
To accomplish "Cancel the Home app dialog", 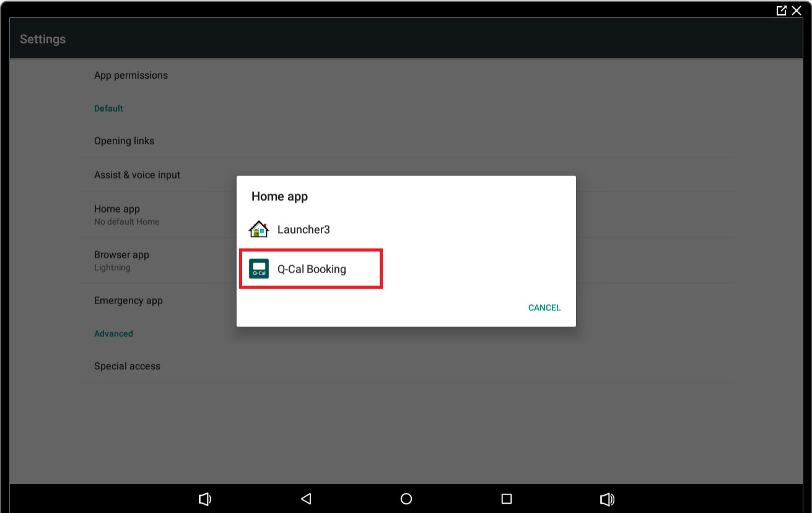I will pos(544,308).
